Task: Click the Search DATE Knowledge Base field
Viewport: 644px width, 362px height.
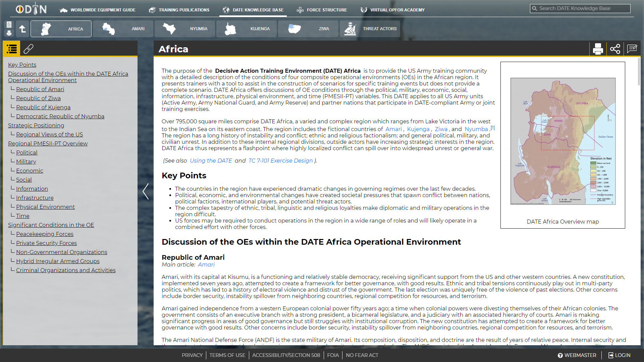Action: coord(580,8)
